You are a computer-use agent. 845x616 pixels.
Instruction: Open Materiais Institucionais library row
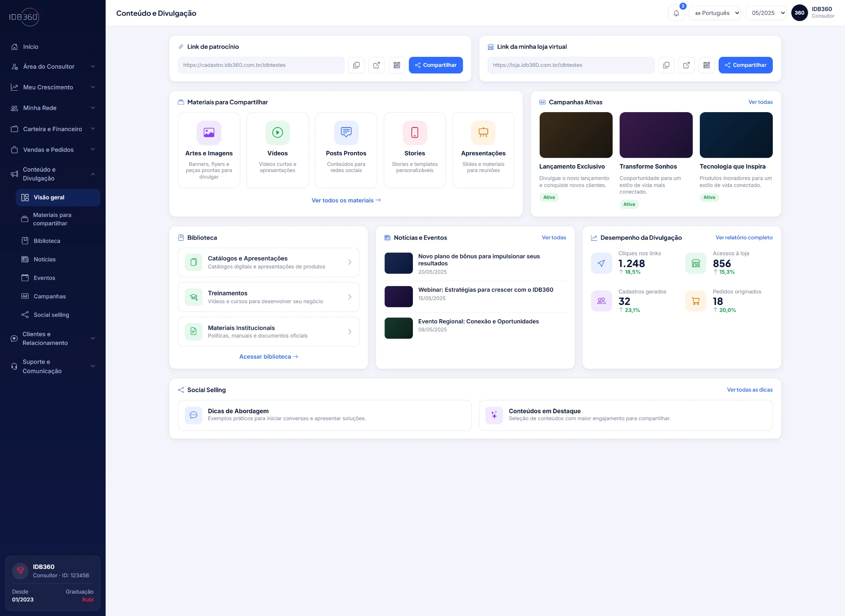268,332
